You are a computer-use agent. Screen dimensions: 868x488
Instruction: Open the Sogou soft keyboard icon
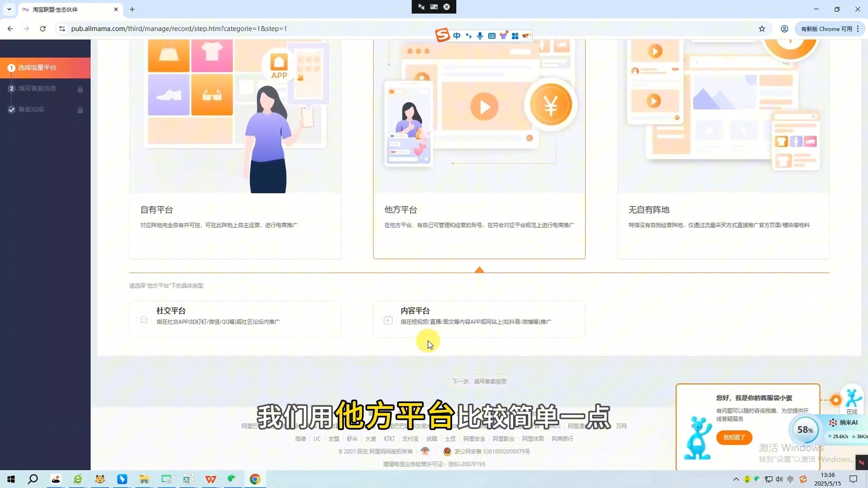pos(492,36)
